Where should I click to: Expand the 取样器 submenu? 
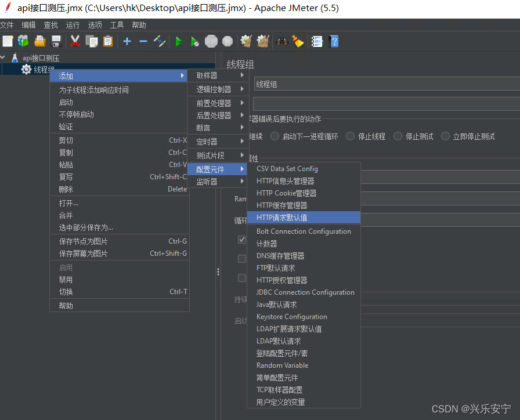point(218,75)
